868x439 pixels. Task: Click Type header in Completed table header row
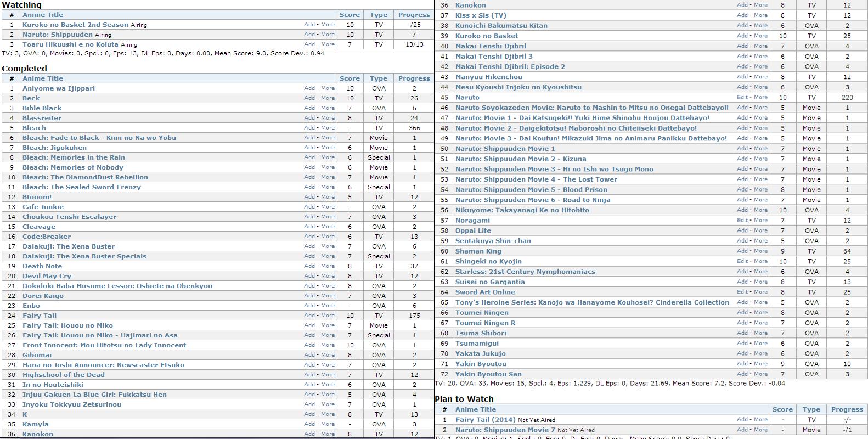[379, 78]
